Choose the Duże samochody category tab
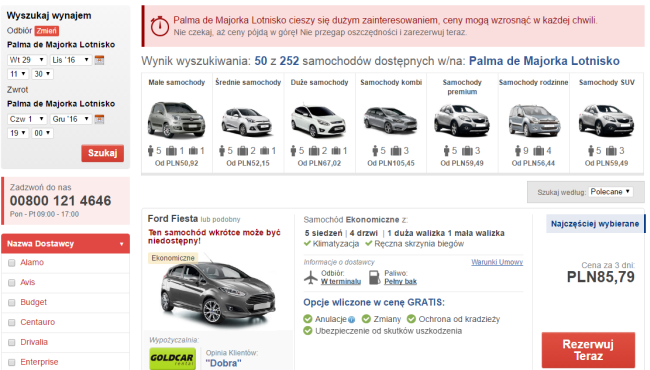 click(319, 123)
